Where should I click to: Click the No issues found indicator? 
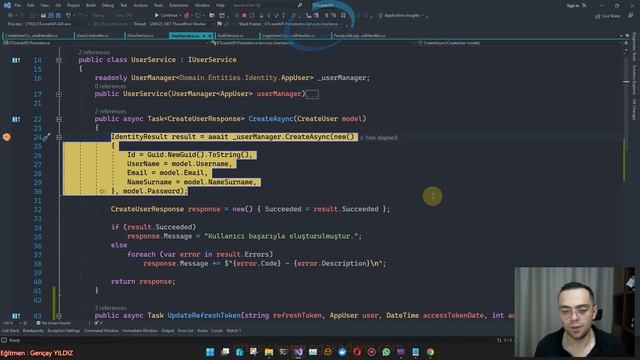(x=53, y=323)
